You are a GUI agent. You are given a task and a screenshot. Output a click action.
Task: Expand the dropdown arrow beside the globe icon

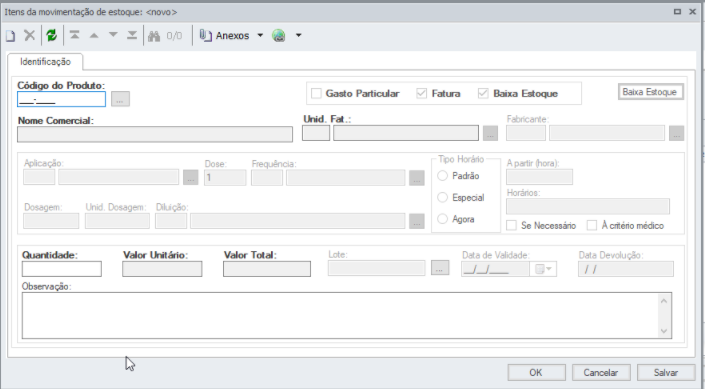(298, 36)
